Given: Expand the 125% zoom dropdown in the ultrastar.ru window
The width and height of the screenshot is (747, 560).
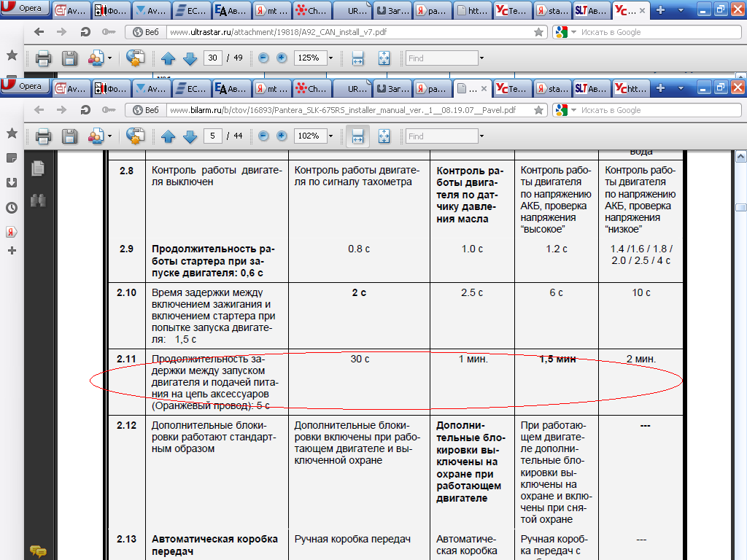Looking at the screenshot, I should click(x=331, y=58).
